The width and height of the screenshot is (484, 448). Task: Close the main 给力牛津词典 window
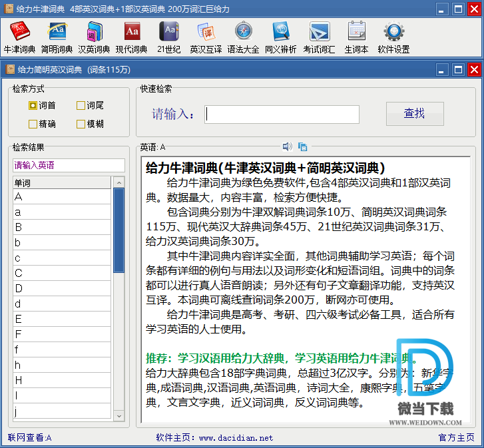click(474, 9)
